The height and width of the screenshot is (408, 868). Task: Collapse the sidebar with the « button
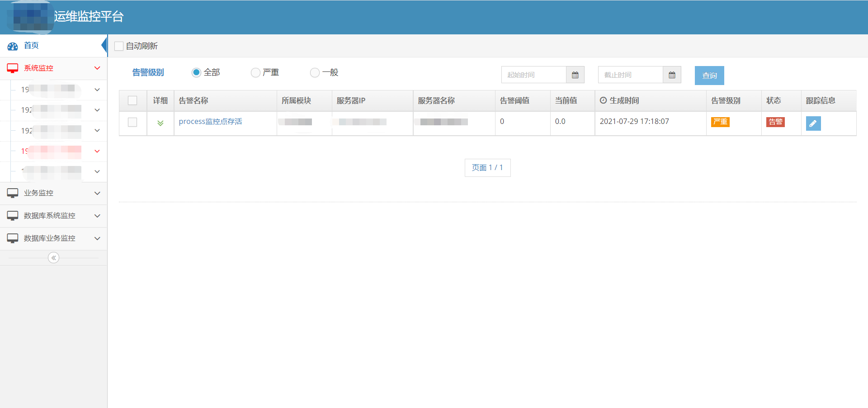[x=53, y=257]
